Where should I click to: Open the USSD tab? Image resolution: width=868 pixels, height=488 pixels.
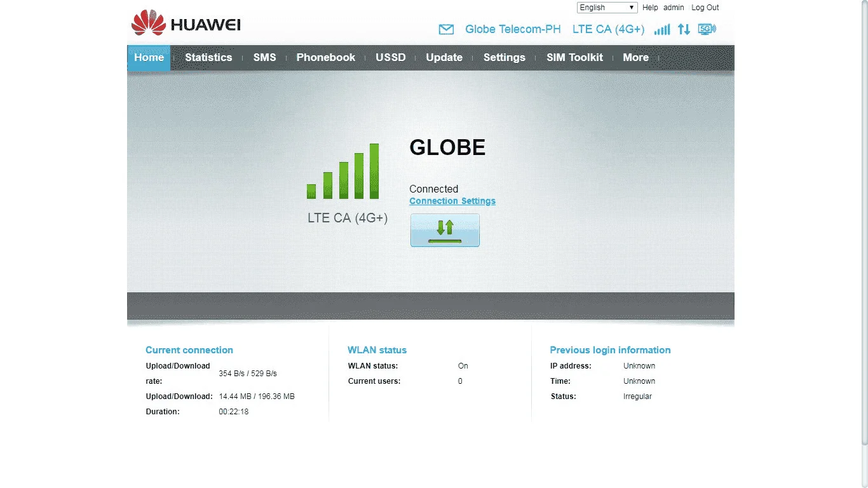390,57
